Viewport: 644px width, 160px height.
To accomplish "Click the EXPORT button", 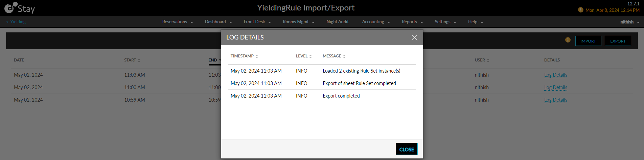I will 618,41.
